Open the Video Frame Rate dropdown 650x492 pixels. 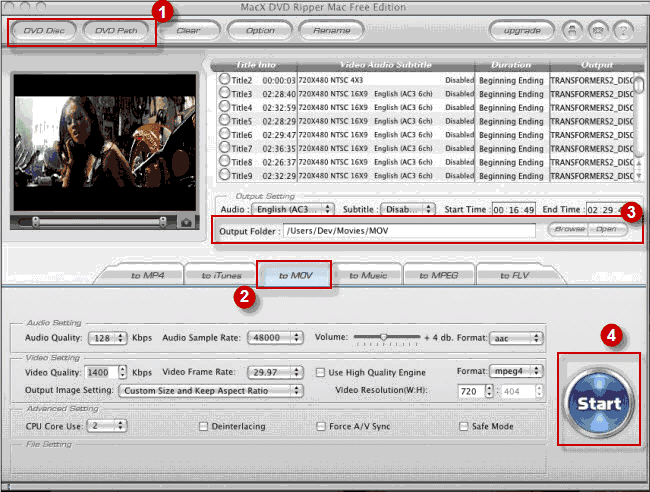point(275,372)
